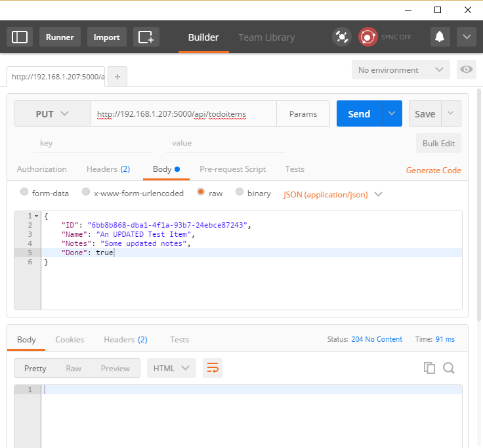Select the form-data radio option
The width and height of the screenshot is (483, 448).
24,192
